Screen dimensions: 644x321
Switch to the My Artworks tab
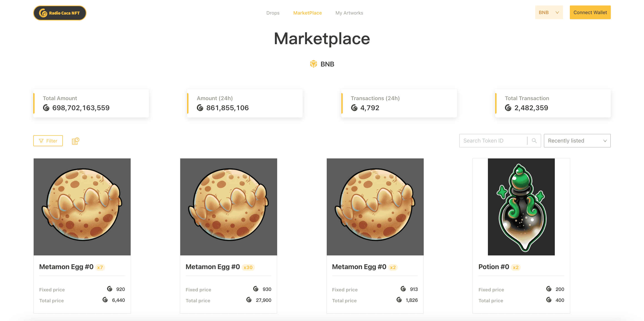[349, 13]
